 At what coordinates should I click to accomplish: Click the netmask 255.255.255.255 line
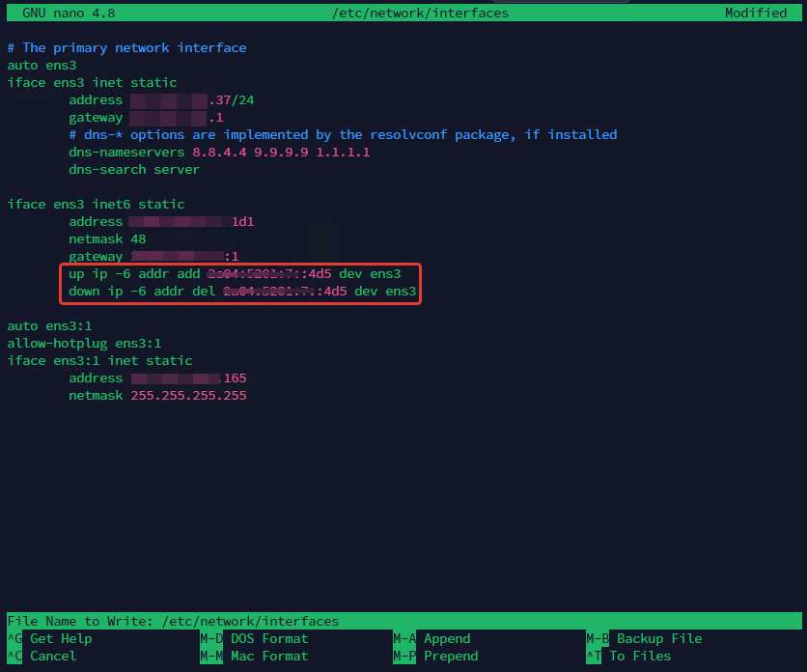click(157, 395)
